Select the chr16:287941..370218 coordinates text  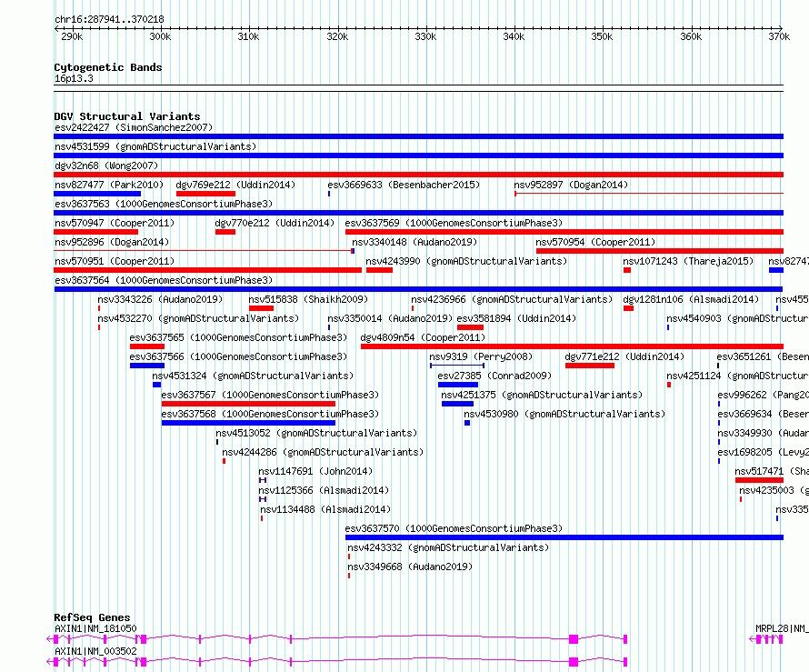tap(109, 19)
